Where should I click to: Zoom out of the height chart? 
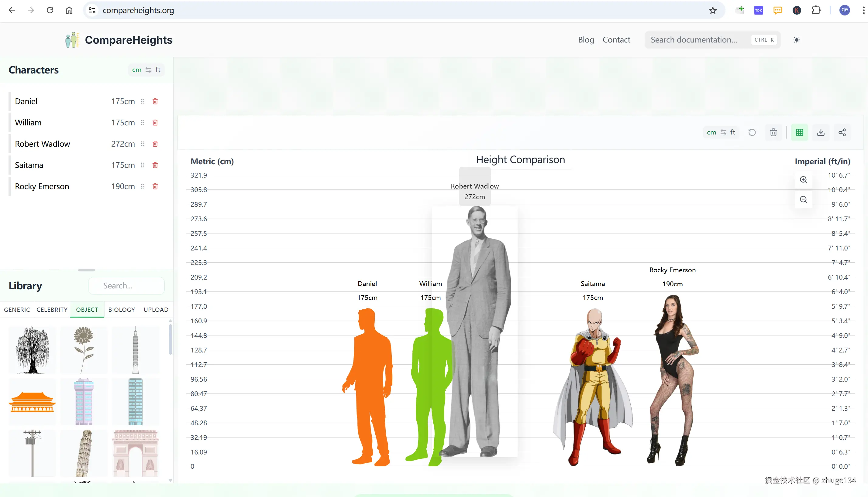[804, 200]
